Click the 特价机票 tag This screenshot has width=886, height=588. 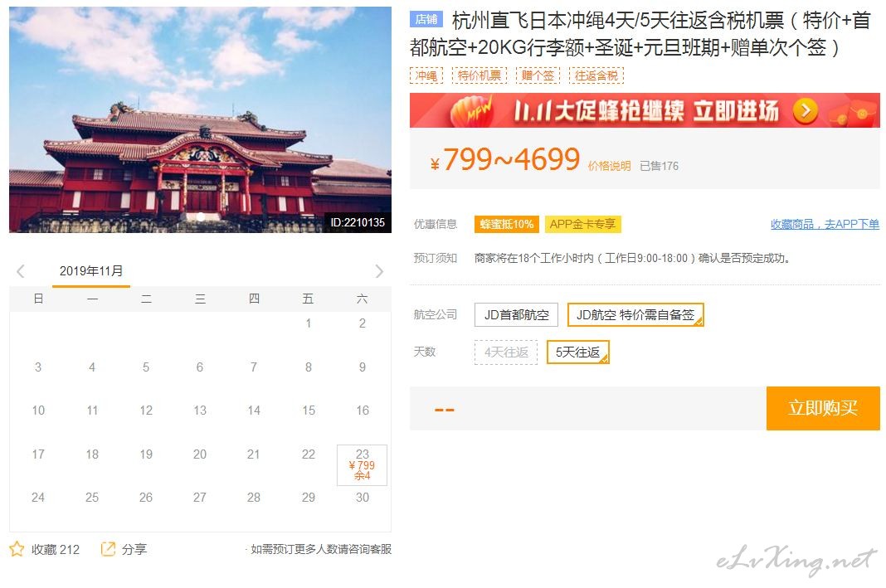coord(480,75)
